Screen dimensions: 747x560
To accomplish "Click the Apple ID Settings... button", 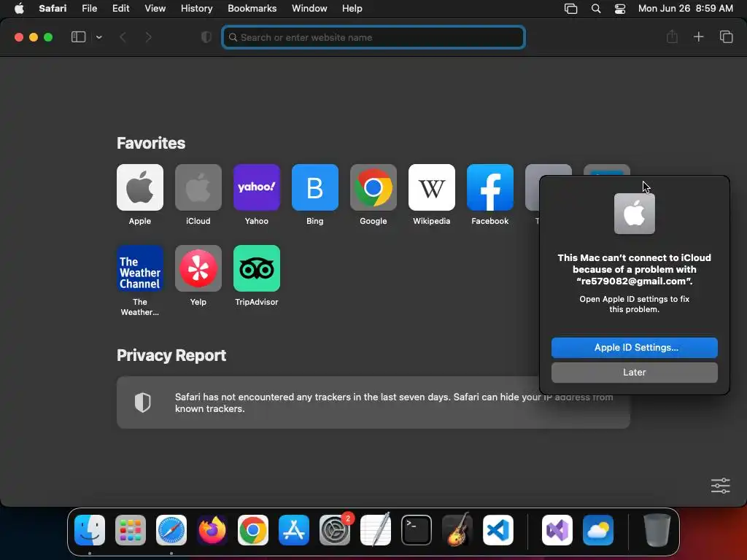I will tap(635, 348).
